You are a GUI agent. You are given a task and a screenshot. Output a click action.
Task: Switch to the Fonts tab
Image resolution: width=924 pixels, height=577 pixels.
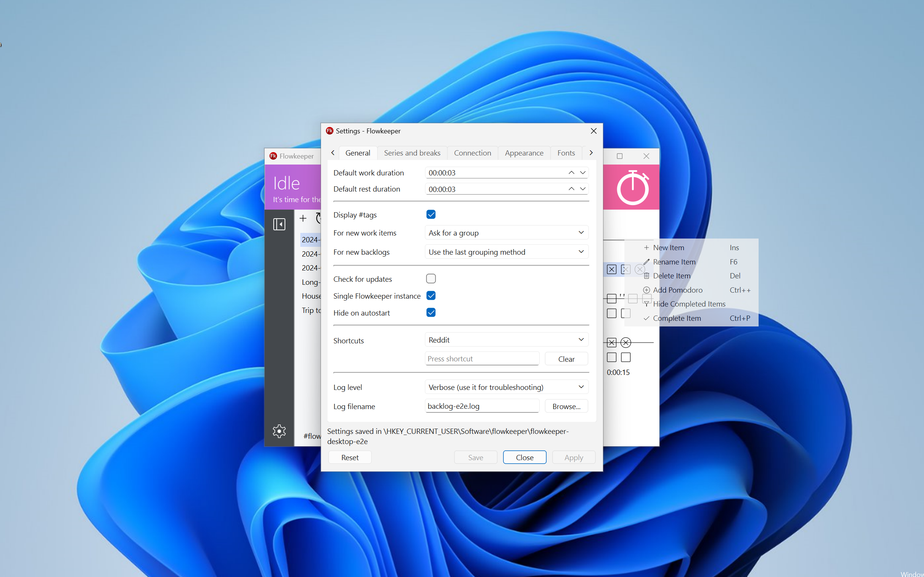click(566, 153)
